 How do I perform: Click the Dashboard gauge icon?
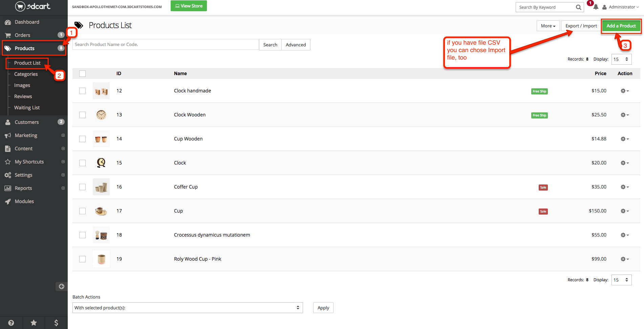pyautogui.click(x=8, y=22)
